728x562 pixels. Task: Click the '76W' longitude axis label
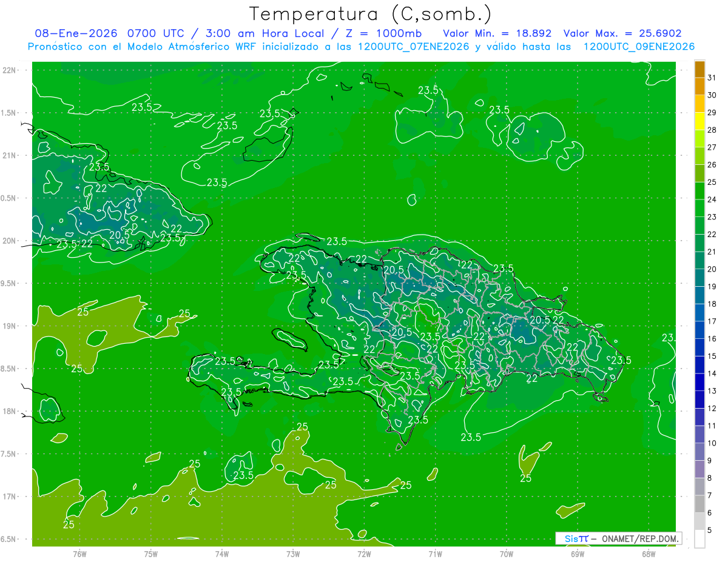[x=79, y=554]
